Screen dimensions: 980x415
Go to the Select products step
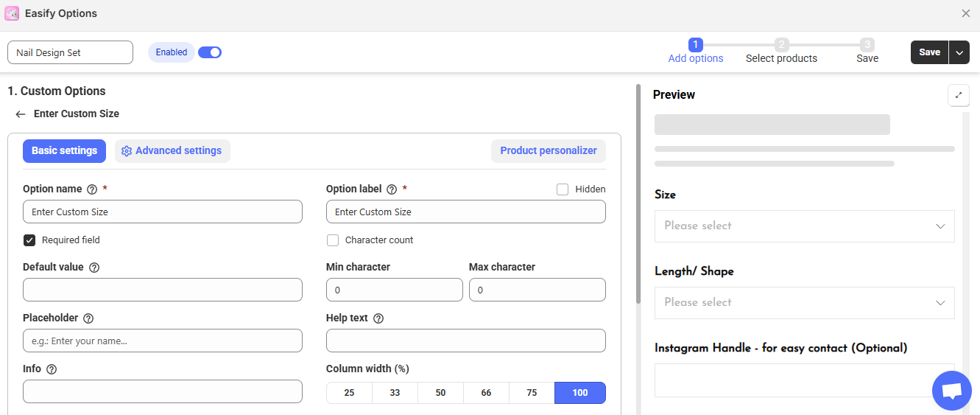click(781, 52)
